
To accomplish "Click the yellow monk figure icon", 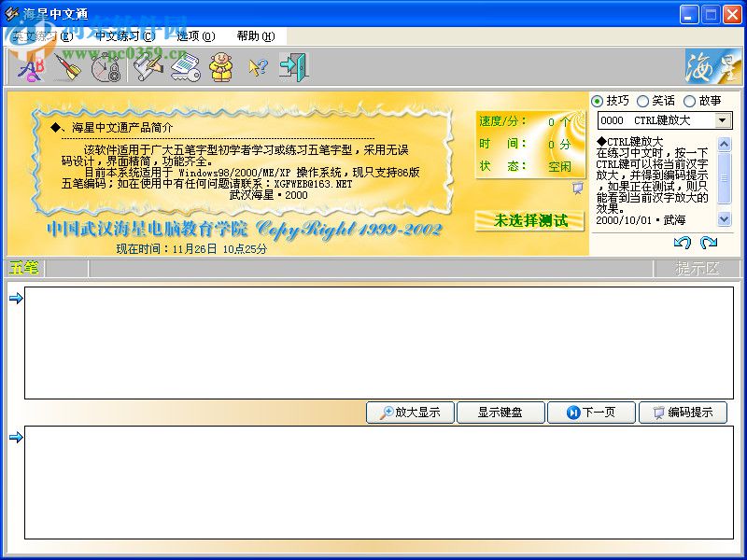I will [221, 67].
